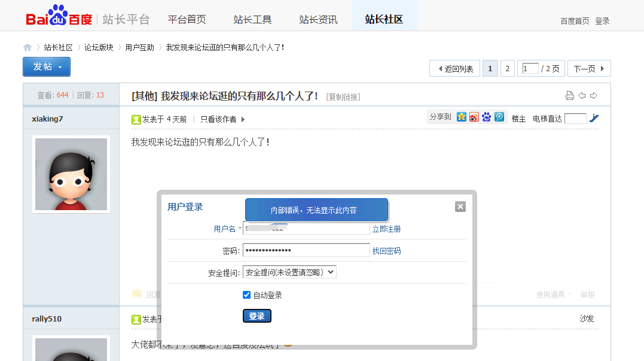Image resolution: width=644 pixels, height=361 pixels.
Task: Click the elevator jump icon
Action: click(594, 119)
